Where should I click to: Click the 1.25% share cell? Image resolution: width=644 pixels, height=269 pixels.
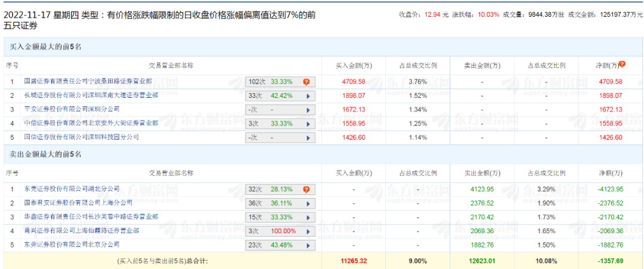click(417, 123)
